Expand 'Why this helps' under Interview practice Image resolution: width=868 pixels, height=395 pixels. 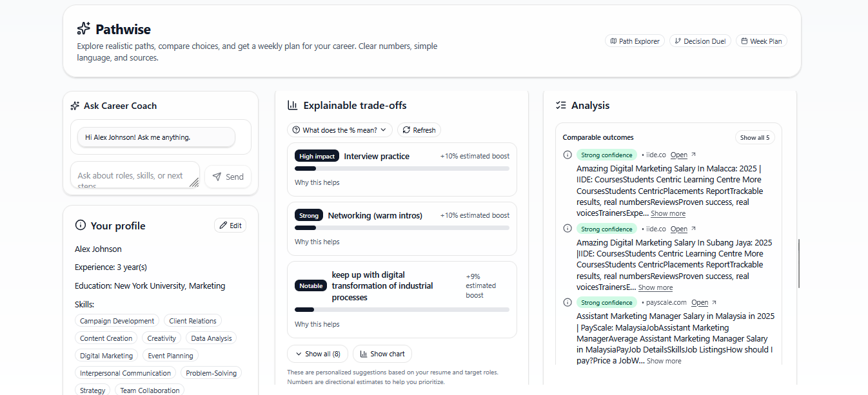click(317, 182)
